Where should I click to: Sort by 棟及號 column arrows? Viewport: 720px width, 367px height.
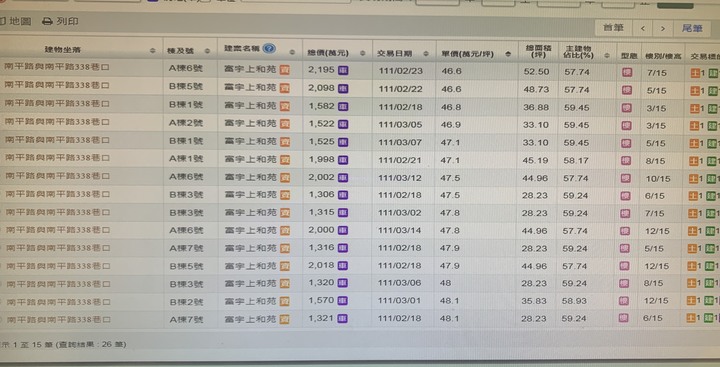pos(207,51)
